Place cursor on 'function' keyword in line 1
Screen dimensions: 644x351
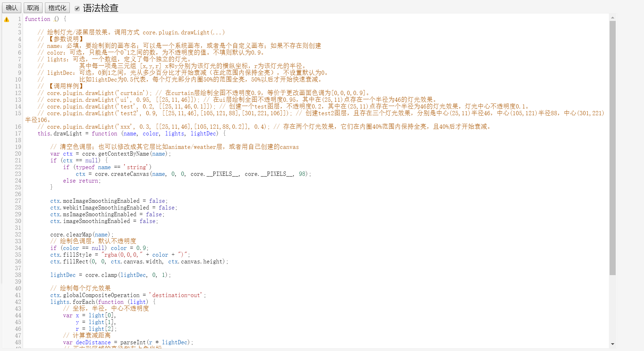(x=37, y=19)
